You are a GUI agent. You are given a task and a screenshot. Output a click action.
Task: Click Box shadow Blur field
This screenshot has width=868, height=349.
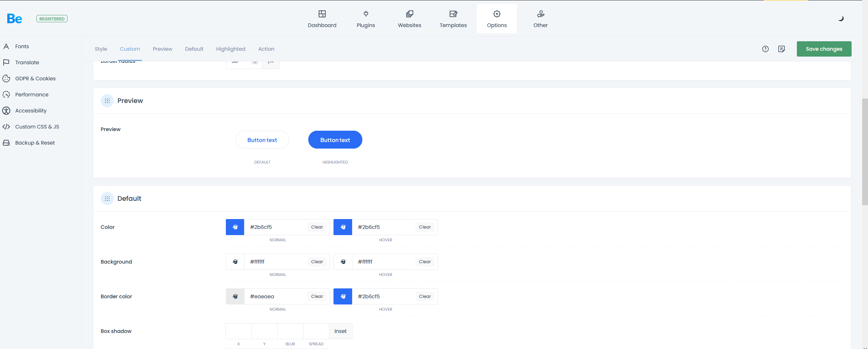[x=290, y=331]
